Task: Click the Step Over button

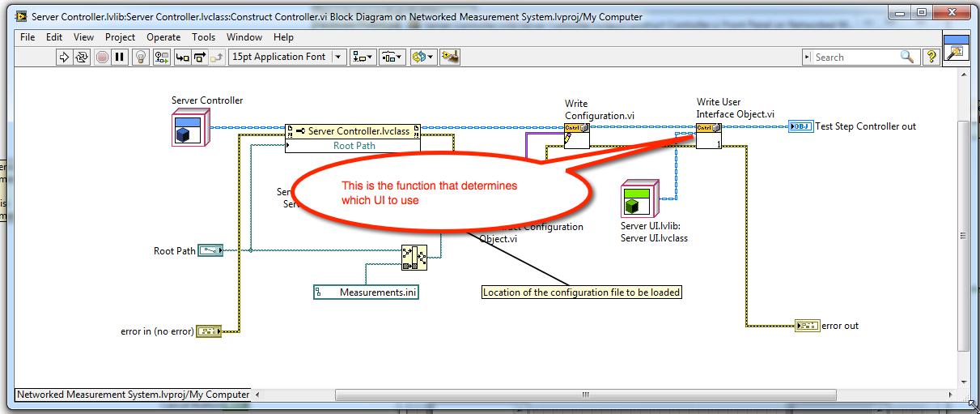Action: 199,57
